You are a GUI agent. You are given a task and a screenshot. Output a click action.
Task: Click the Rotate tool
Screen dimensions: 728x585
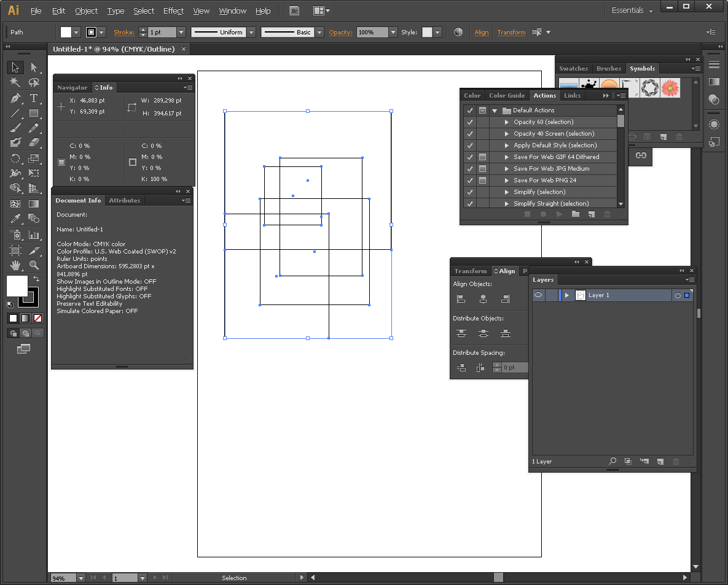(x=15, y=158)
